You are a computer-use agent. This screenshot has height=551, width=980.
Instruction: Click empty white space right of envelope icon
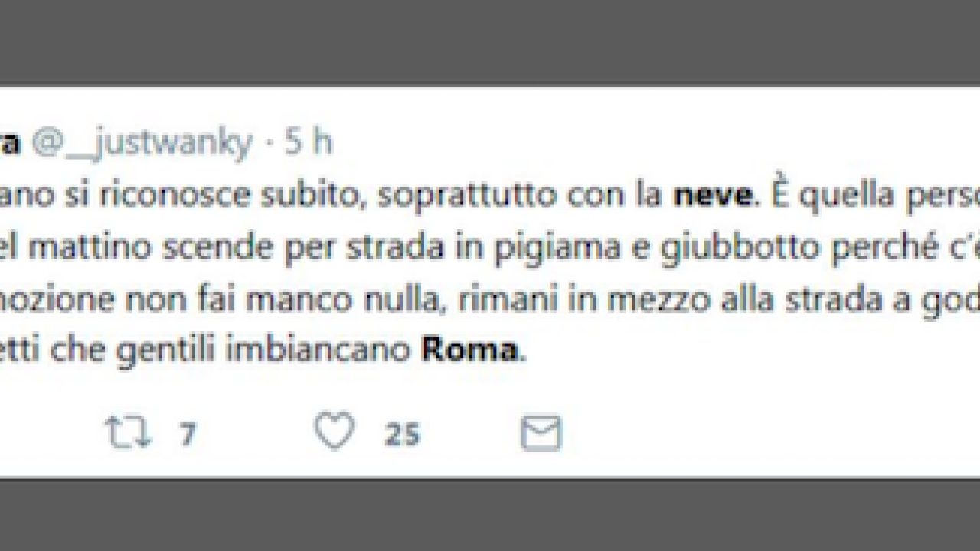point(766,433)
